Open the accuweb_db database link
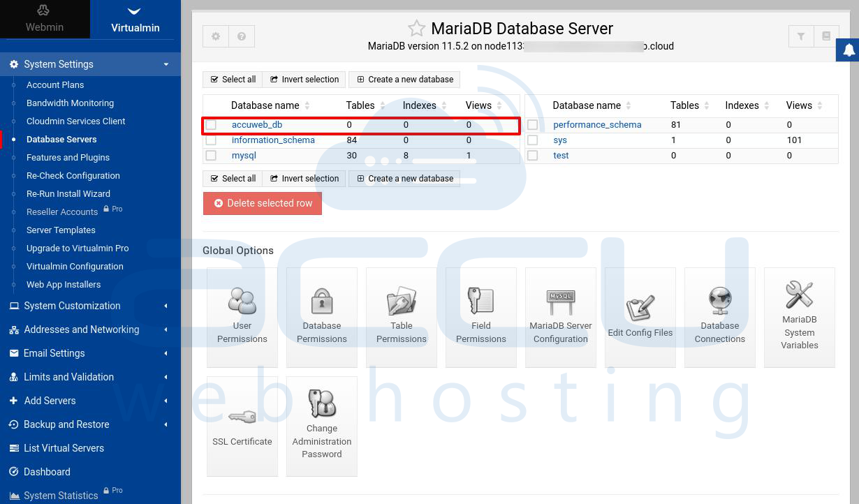859x504 pixels. pos(257,125)
